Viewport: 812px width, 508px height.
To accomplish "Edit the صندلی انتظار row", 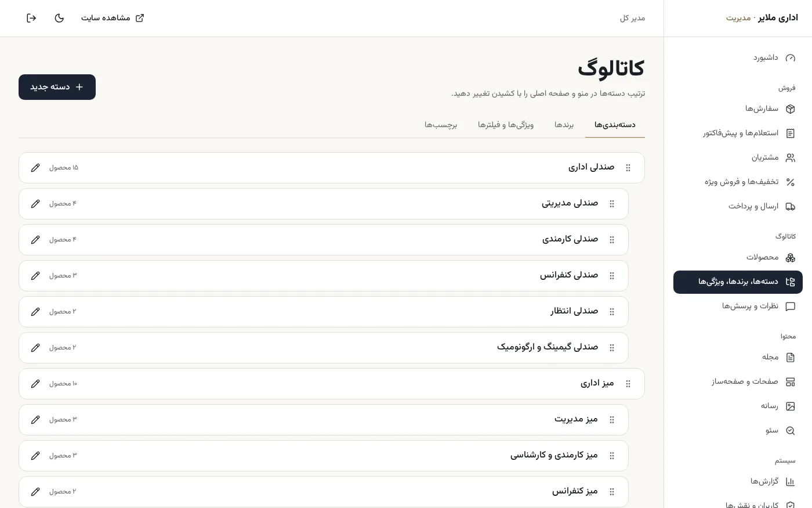I will click(x=35, y=312).
